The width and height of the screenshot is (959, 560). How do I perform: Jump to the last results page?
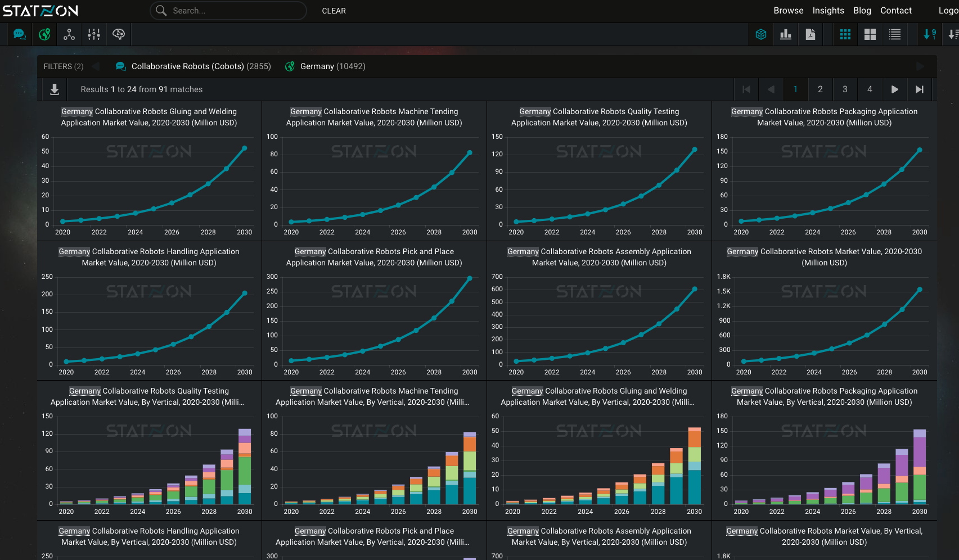click(x=920, y=89)
